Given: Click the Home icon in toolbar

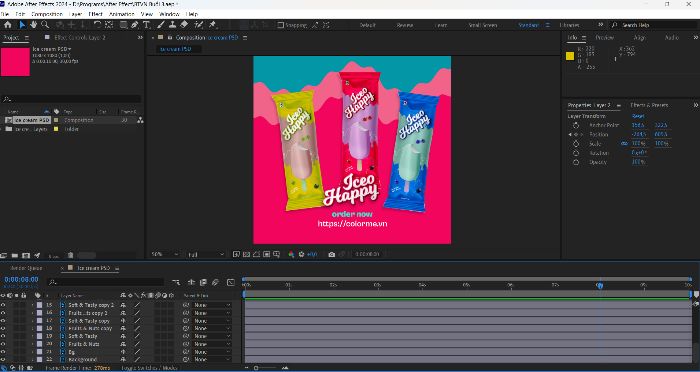Looking at the screenshot, I should point(8,25).
